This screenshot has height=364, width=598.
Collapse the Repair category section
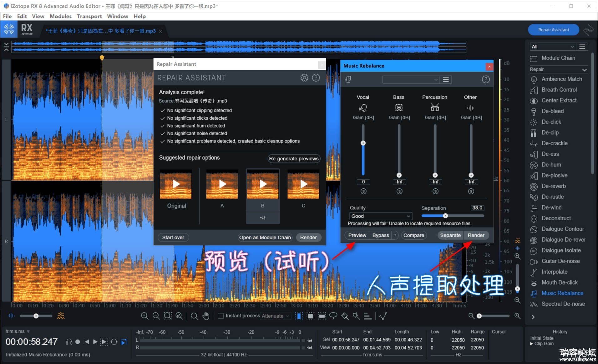[559, 69]
